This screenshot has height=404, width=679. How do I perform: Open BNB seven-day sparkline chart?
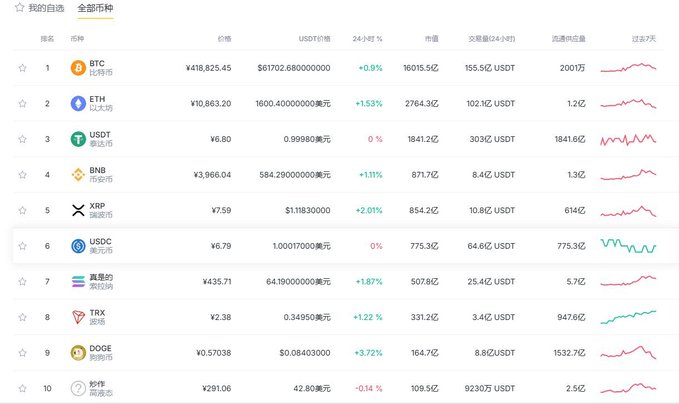pyautogui.click(x=628, y=175)
